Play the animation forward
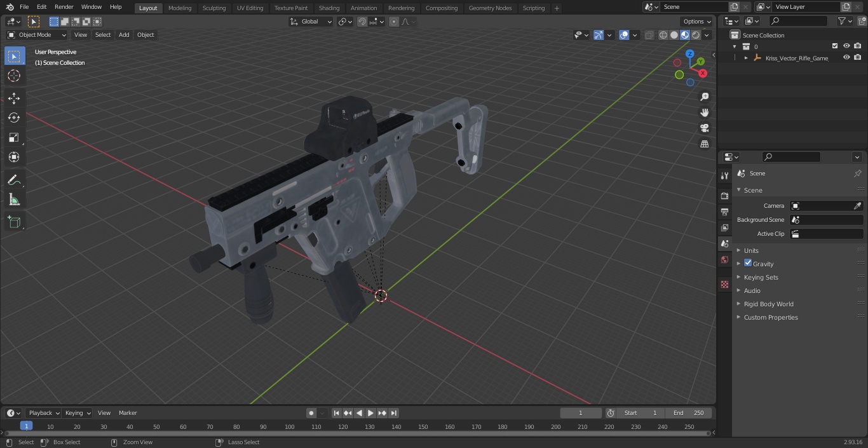This screenshot has width=868, height=448. point(371,413)
